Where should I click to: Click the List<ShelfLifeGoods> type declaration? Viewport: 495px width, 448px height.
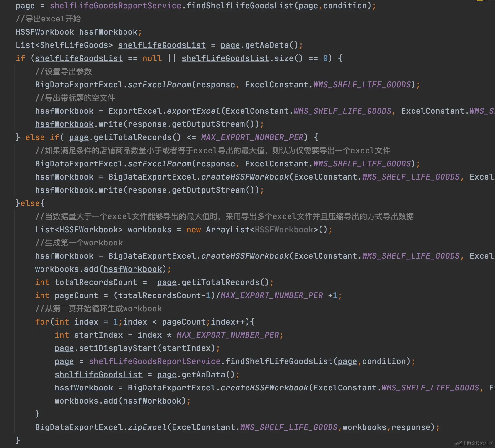click(64, 45)
